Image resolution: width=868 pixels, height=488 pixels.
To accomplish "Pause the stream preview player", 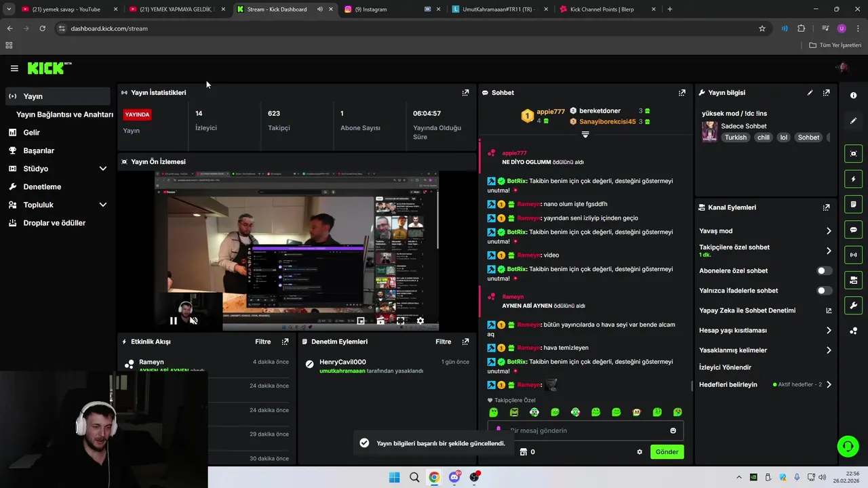I will click(173, 321).
